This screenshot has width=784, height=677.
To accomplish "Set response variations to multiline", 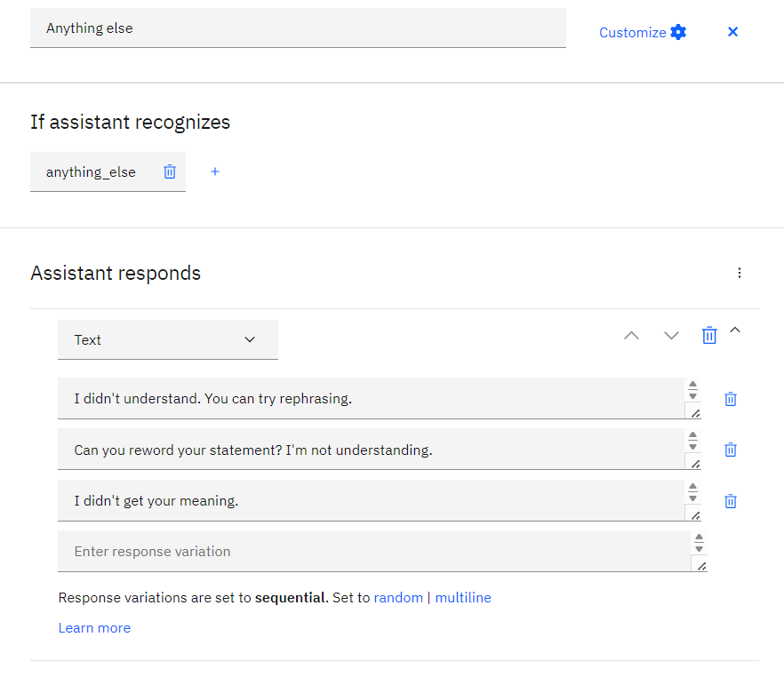I will 463,598.
